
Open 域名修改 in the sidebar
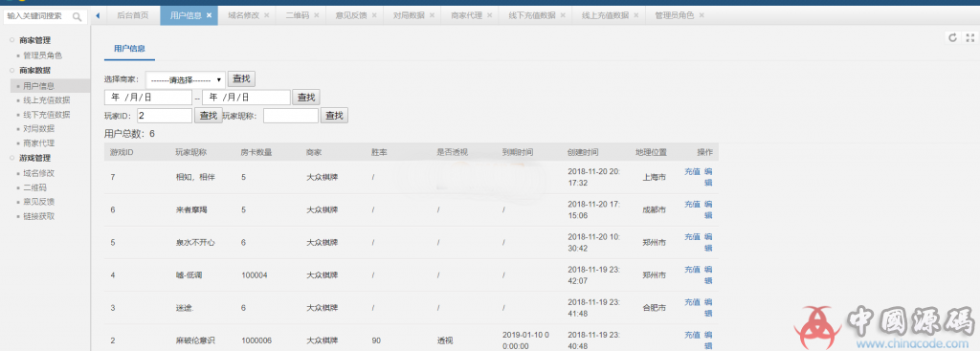[38, 173]
